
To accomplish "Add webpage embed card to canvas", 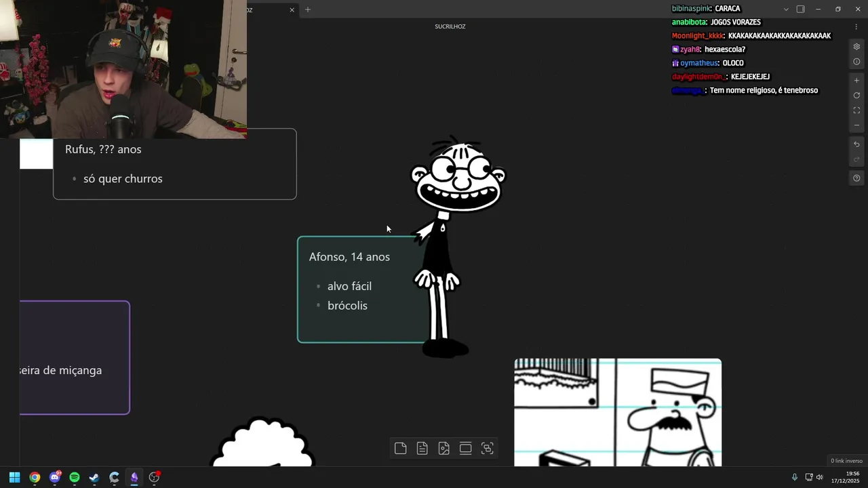I will [465, 448].
